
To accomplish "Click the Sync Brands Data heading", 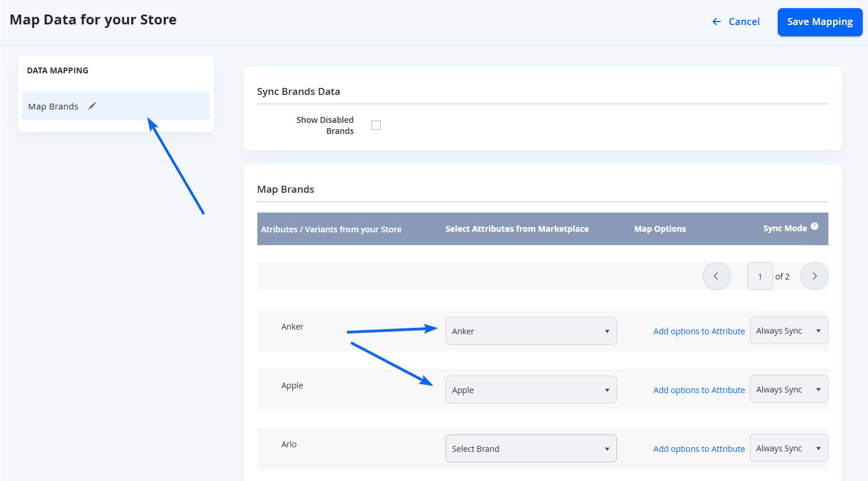I will coord(299,91).
